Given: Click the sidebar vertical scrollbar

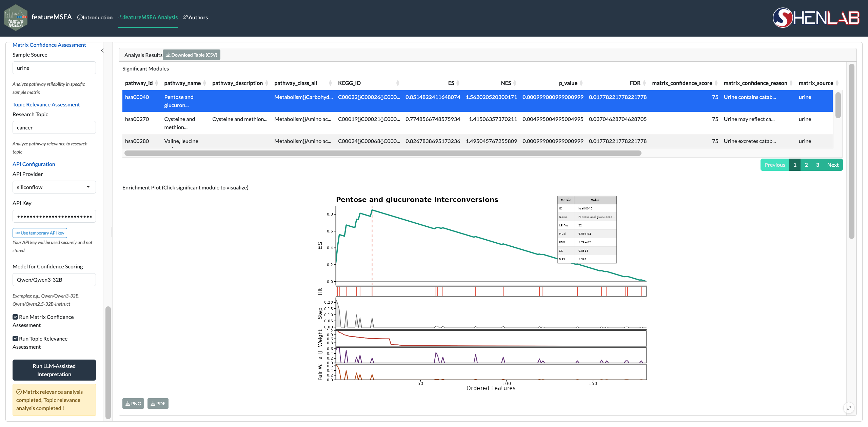Looking at the screenshot, I should (108, 363).
